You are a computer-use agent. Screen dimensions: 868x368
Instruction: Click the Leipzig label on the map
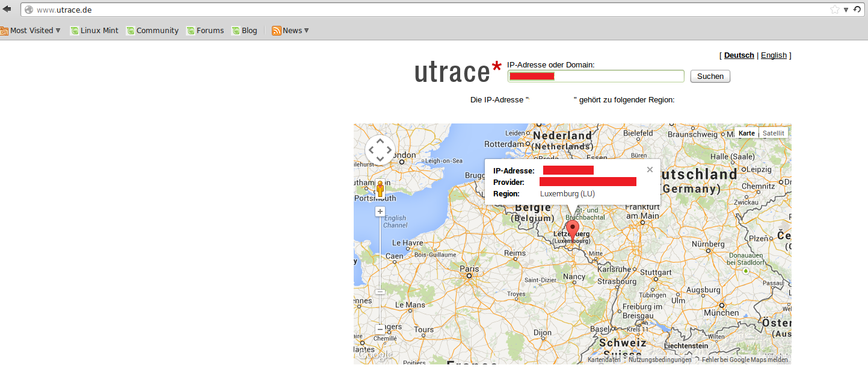(x=760, y=169)
